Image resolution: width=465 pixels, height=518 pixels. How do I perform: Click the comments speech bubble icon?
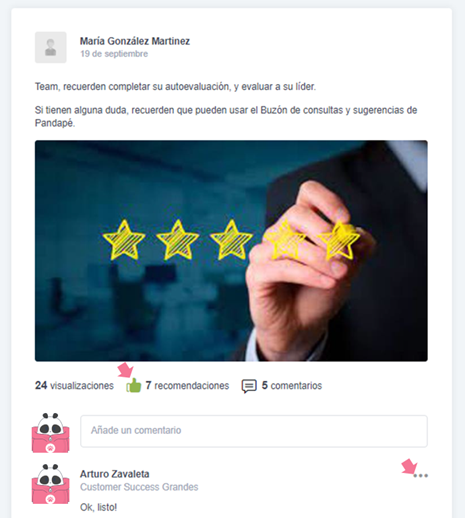[249, 386]
